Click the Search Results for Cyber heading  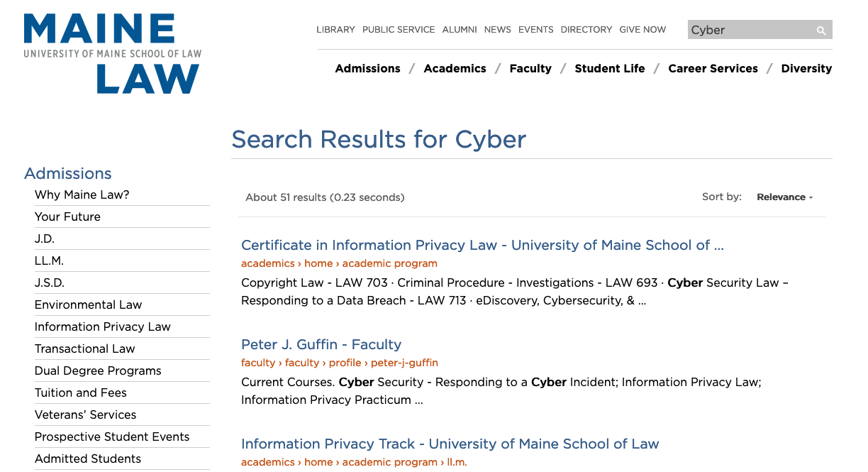(379, 139)
